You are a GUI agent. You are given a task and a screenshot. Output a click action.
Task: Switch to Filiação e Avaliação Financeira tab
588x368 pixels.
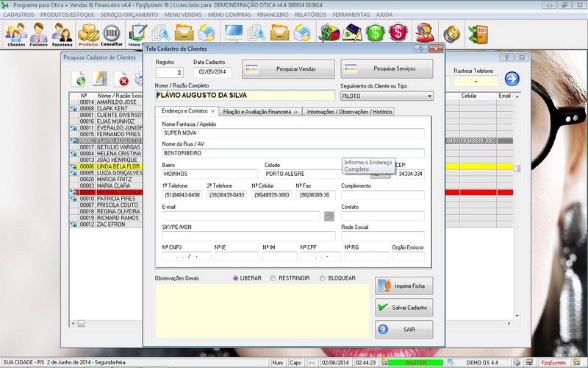pyautogui.click(x=259, y=112)
